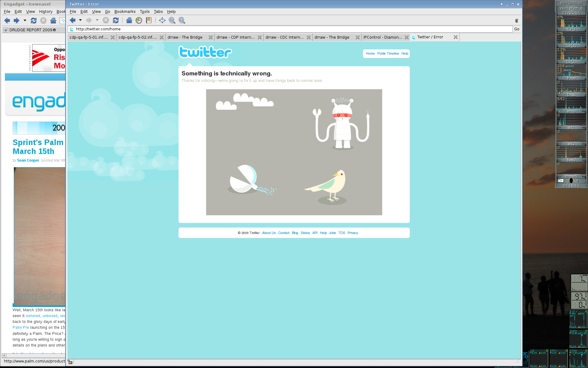Viewport: 588px width, 368px height.
Task: Open the Help link in Twitter header
Action: 405,53
